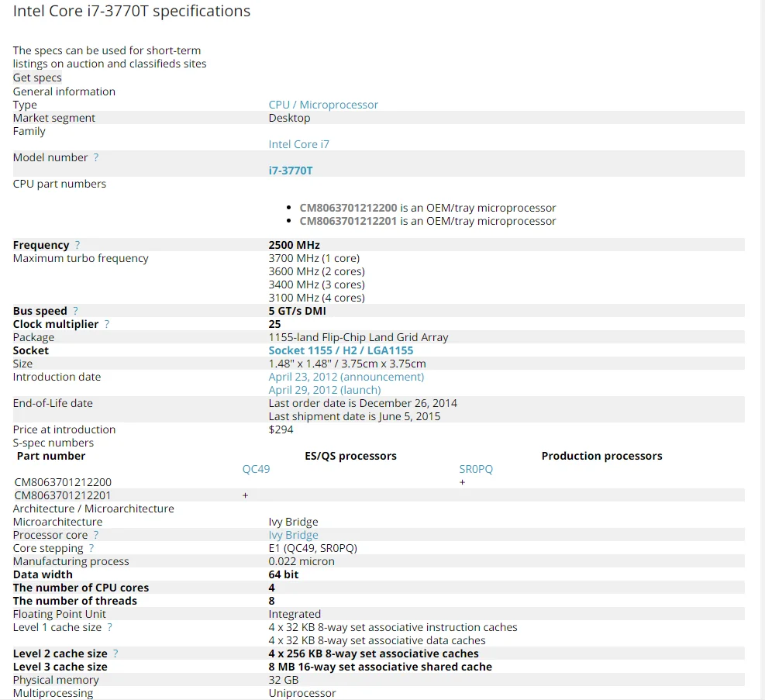
Task: Click the help mark beside Frequency
Action: pyautogui.click(x=77, y=245)
